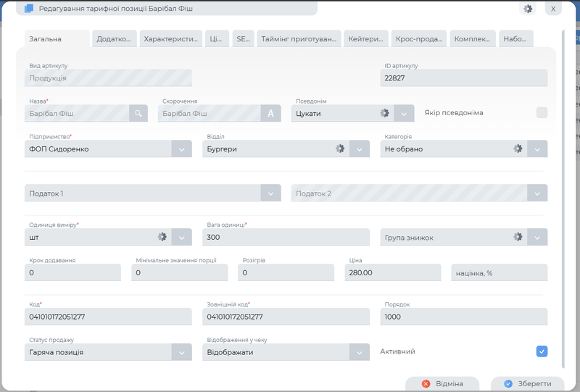Viewport: 580px width, 392px height.
Task: Open the Відображення у чеку dropdown
Action: [360, 352]
